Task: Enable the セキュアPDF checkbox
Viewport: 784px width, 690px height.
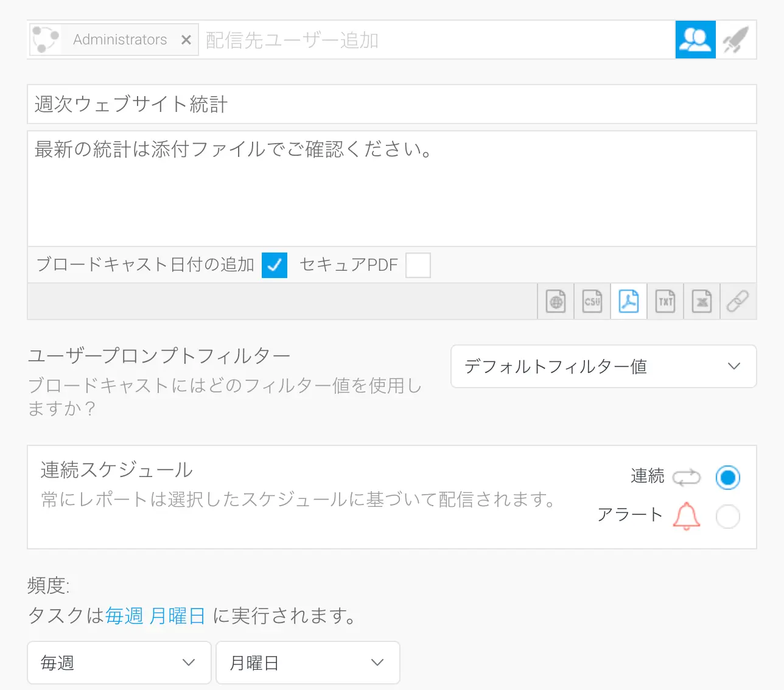Action: point(418,265)
